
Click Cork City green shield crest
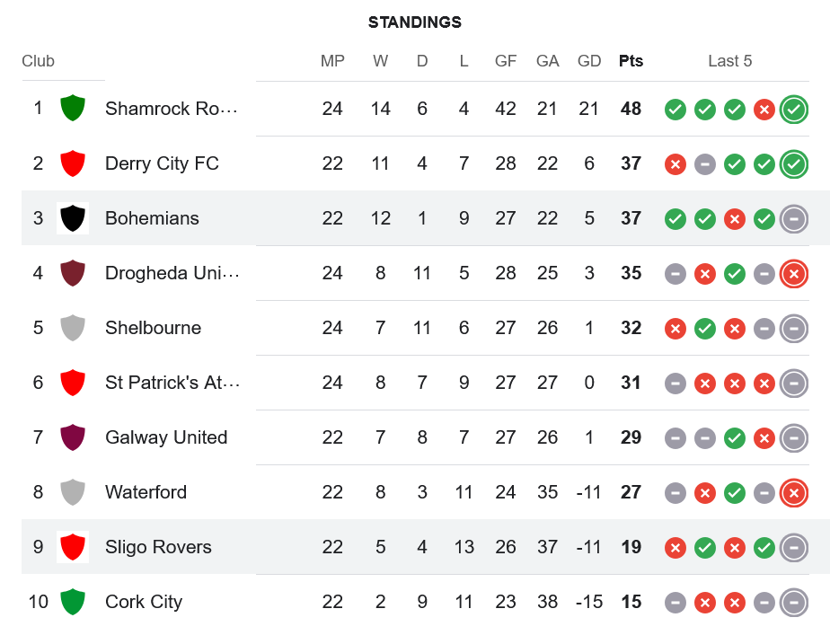(73, 602)
